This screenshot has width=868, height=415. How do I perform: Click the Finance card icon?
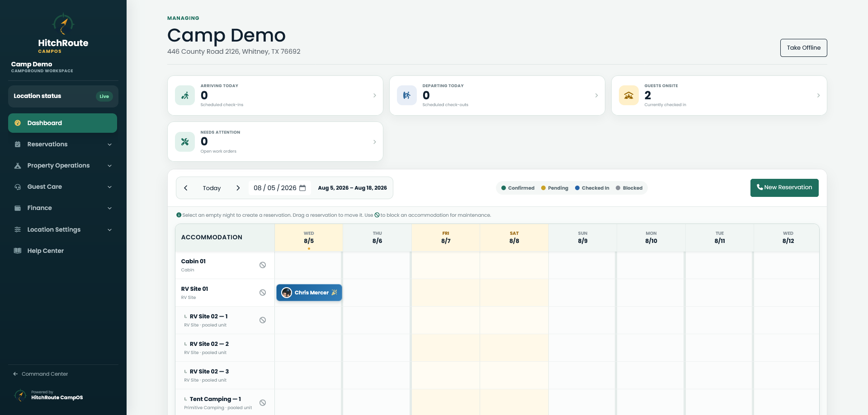click(x=18, y=208)
